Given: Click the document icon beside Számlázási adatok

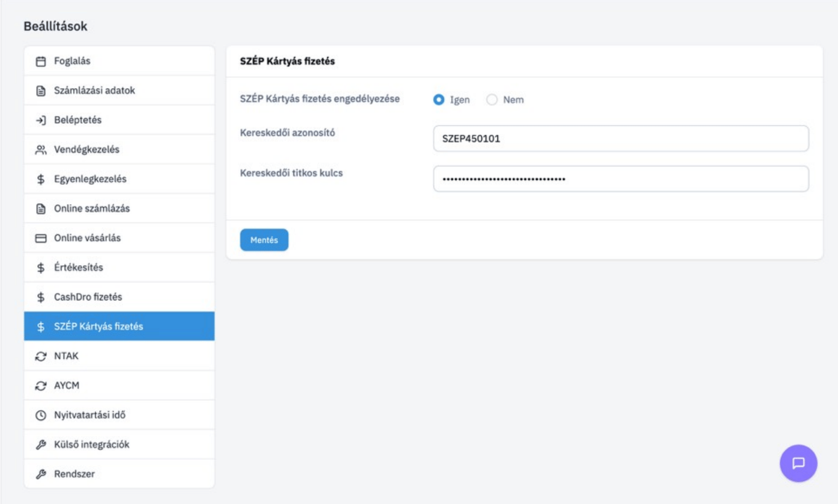Looking at the screenshot, I should [x=41, y=91].
